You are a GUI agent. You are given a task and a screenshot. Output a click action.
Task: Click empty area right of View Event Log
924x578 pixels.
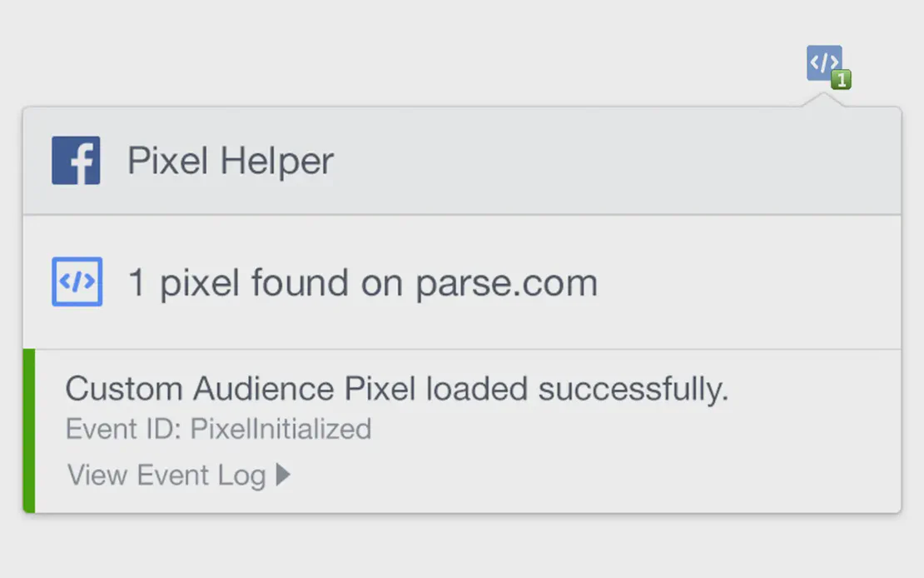583,475
